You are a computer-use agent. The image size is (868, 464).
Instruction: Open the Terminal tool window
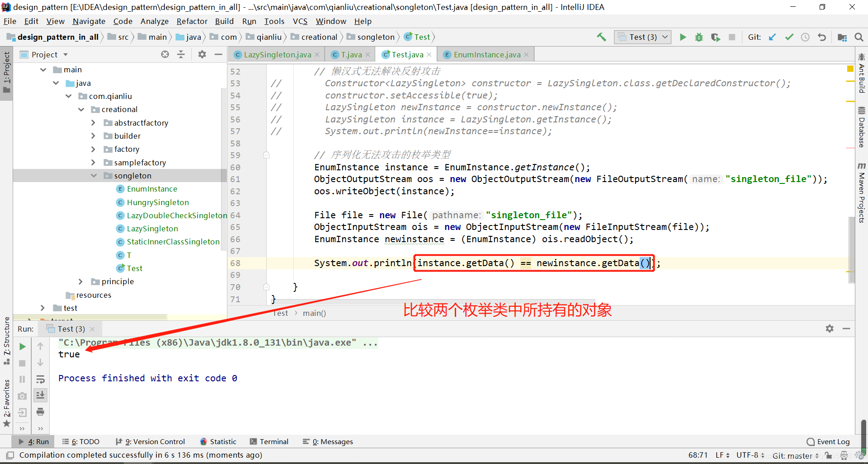click(269, 441)
